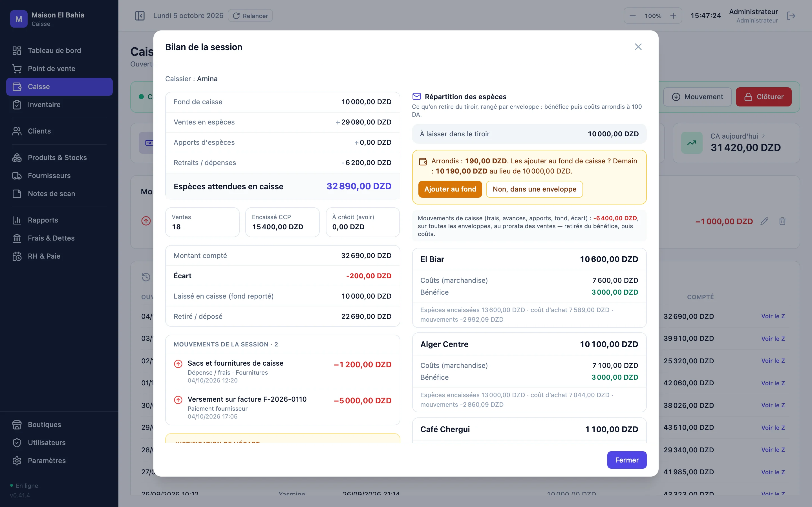This screenshot has height=507, width=812.
Task: Click the Fermer button
Action: coord(626,460)
